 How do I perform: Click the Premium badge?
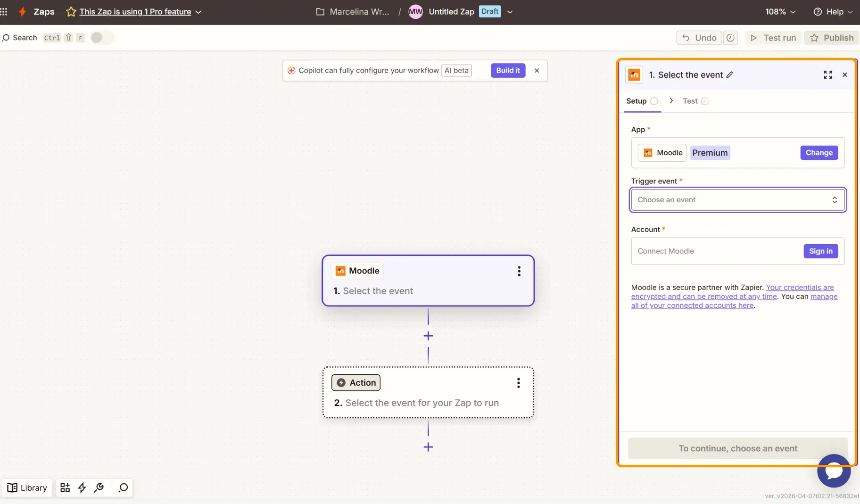point(710,153)
